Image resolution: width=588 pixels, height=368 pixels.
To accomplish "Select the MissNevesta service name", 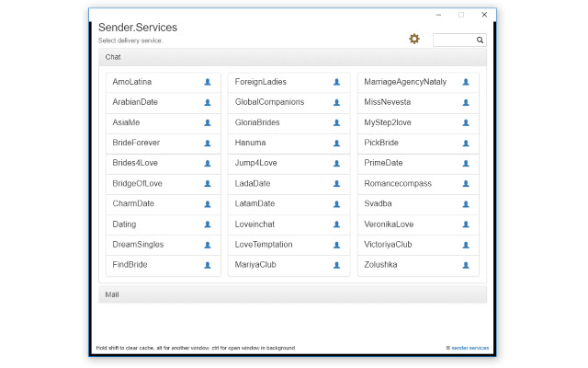I will click(388, 102).
